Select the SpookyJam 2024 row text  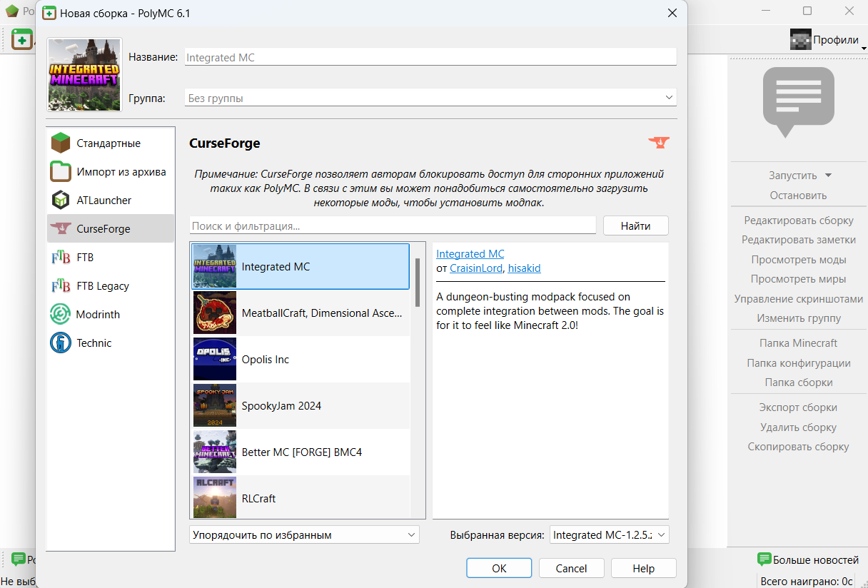281,405
